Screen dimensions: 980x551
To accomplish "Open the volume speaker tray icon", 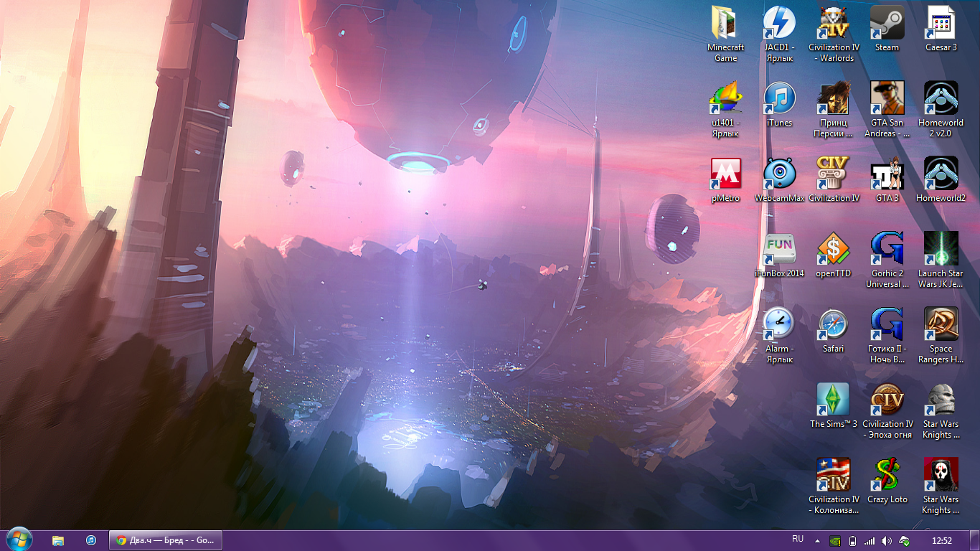I will pyautogui.click(x=887, y=540).
